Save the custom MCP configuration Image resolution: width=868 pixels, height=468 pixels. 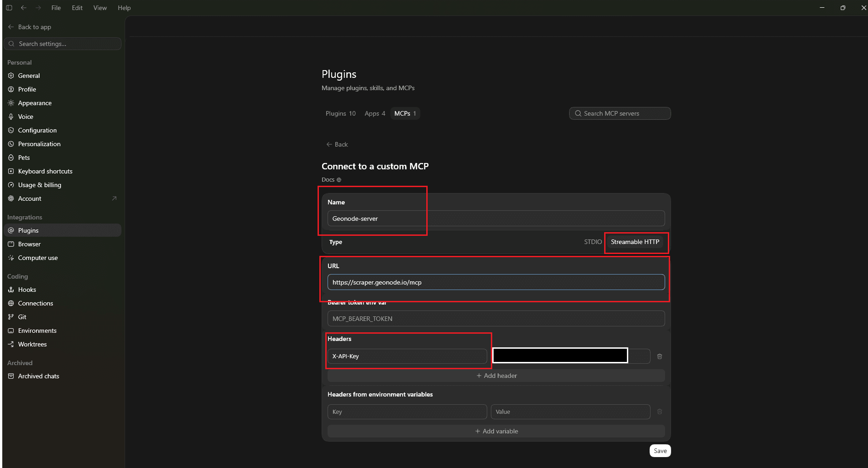tap(660, 451)
